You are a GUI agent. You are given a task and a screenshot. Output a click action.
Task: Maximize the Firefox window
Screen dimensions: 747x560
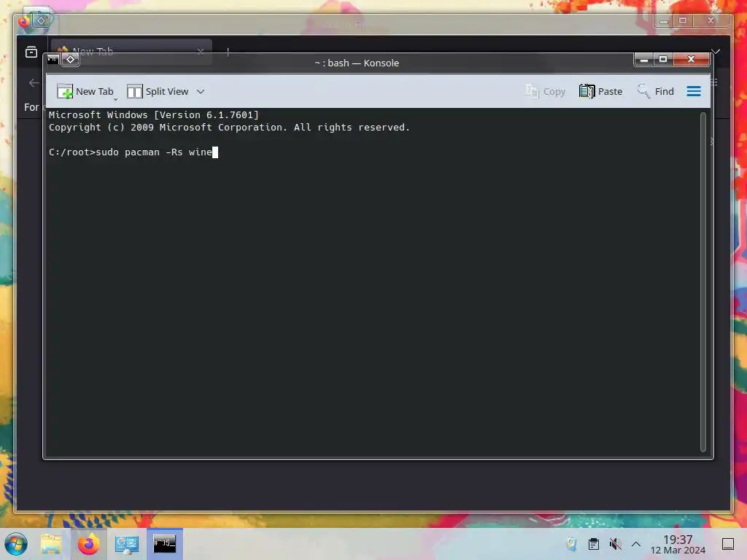[683, 21]
